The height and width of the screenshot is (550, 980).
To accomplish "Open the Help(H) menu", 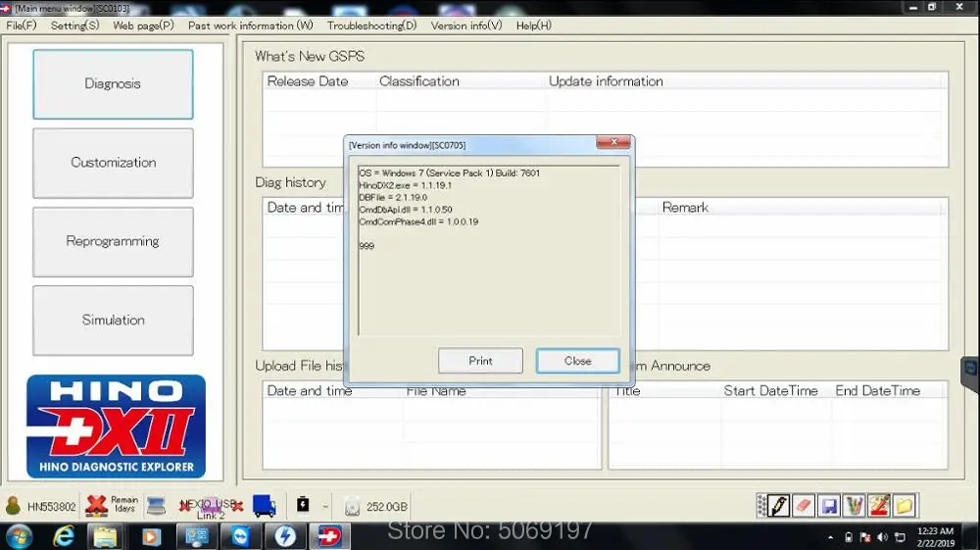I will coord(534,25).
